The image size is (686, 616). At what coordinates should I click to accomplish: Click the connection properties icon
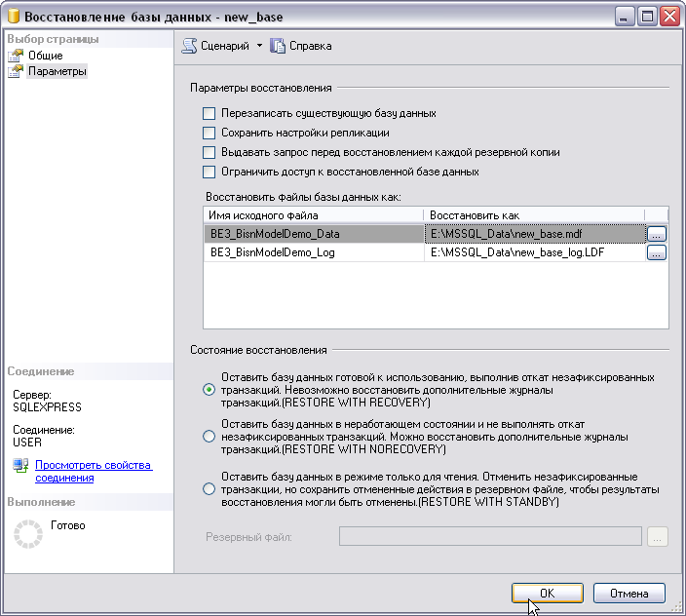click(21, 466)
